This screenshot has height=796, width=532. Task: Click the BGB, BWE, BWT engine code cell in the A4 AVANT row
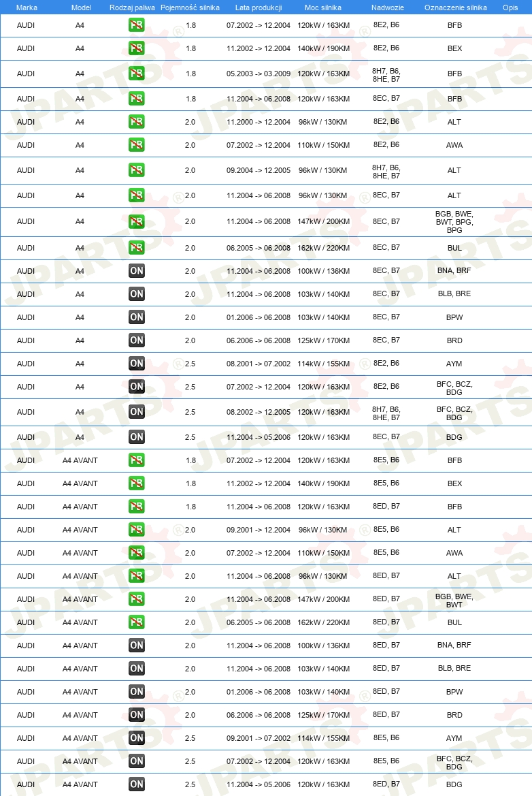click(x=454, y=601)
